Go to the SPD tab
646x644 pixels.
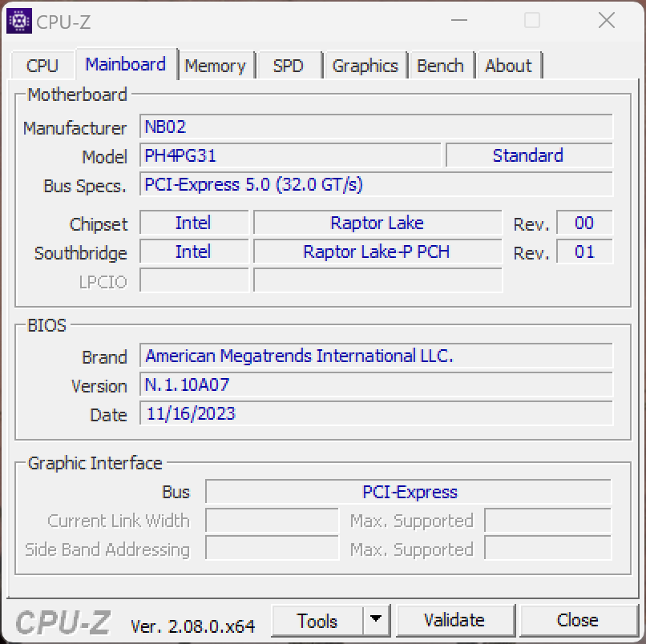(289, 66)
